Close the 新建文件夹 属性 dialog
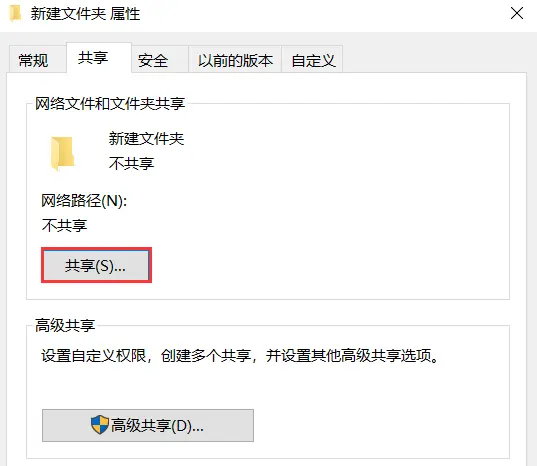The image size is (537, 466). [x=517, y=13]
